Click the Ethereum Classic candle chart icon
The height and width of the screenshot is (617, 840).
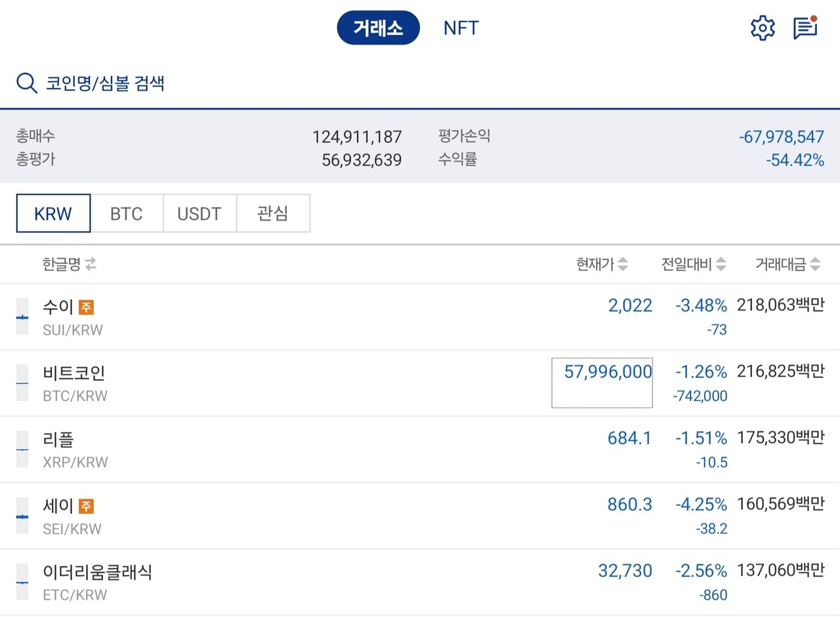[22, 582]
